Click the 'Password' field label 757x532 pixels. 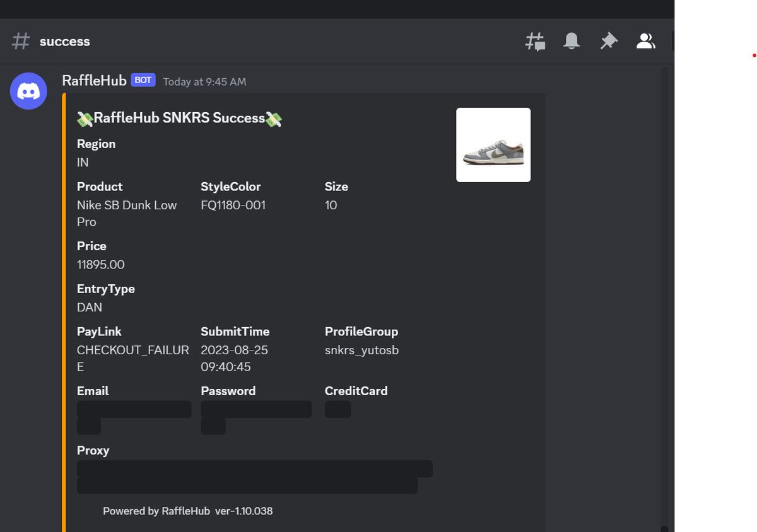pyautogui.click(x=228, y=391)
